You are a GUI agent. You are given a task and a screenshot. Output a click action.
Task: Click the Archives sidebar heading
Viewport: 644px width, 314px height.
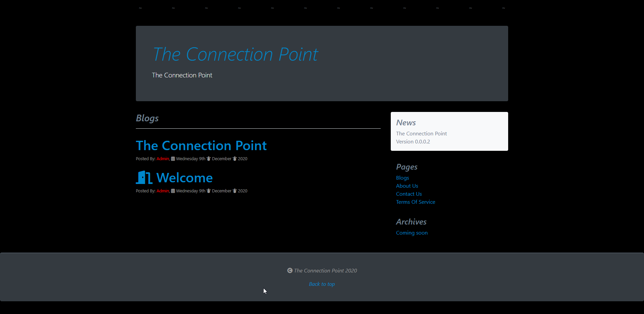411,222
